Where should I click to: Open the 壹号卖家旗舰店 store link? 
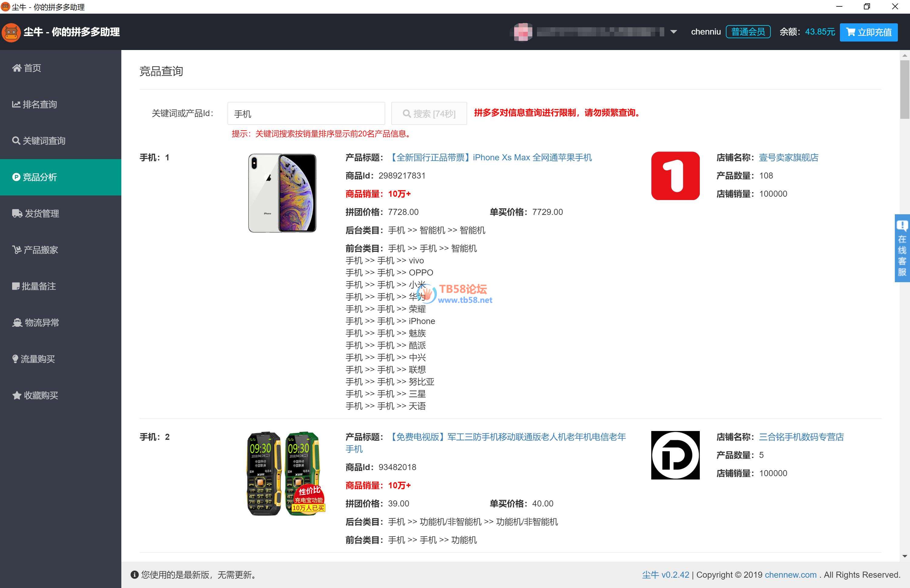tap(788, 157)
